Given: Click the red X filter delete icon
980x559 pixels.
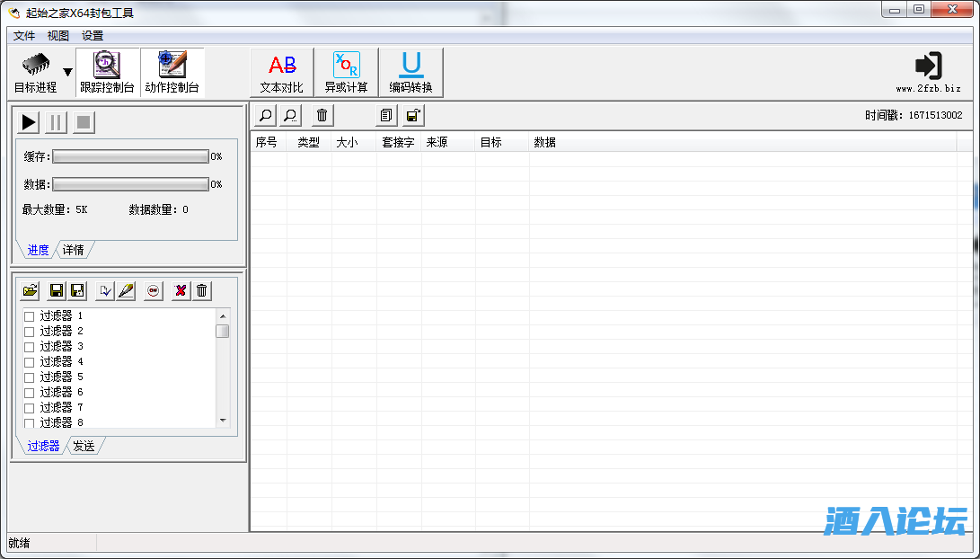Looking at the screenshot, I should pyautogui.click(x=181, y=290).
